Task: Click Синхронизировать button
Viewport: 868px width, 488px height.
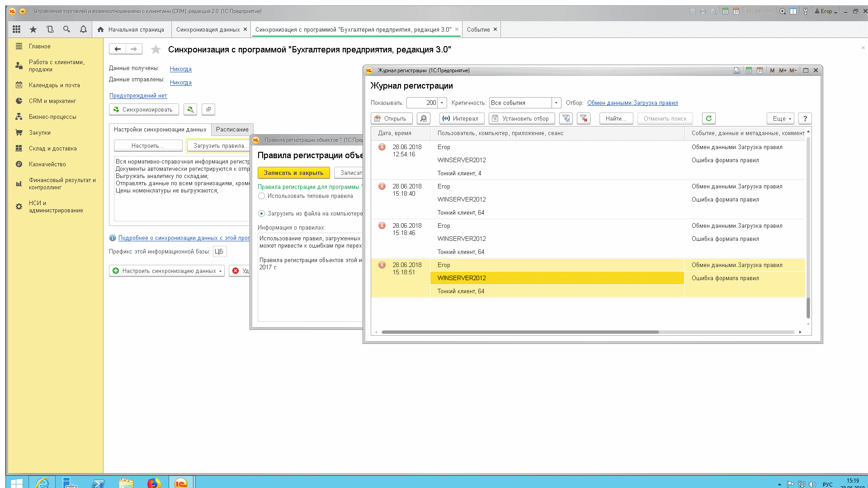Action: pyautogui.click(x=144, y=109)
